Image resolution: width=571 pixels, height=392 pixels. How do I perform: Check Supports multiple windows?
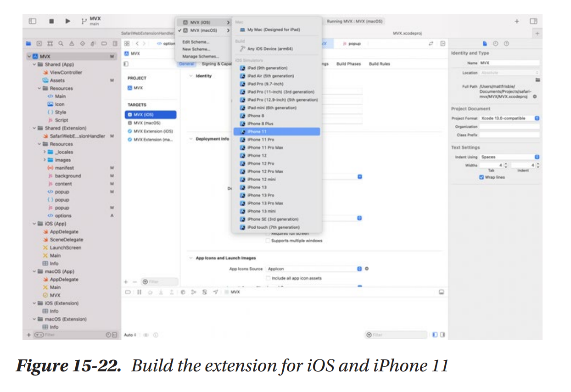[x=268, y=240]
